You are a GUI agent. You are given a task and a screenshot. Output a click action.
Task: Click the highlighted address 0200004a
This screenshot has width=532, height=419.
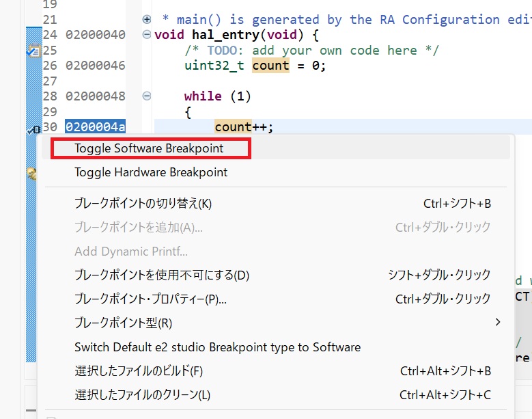coord(96,127)
